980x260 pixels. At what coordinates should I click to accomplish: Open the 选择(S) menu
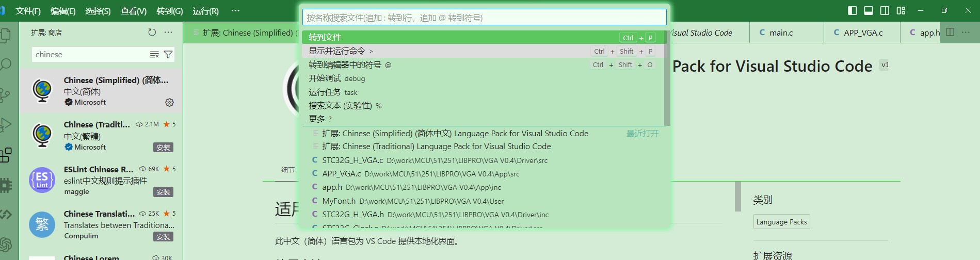[x=98, y=11]
